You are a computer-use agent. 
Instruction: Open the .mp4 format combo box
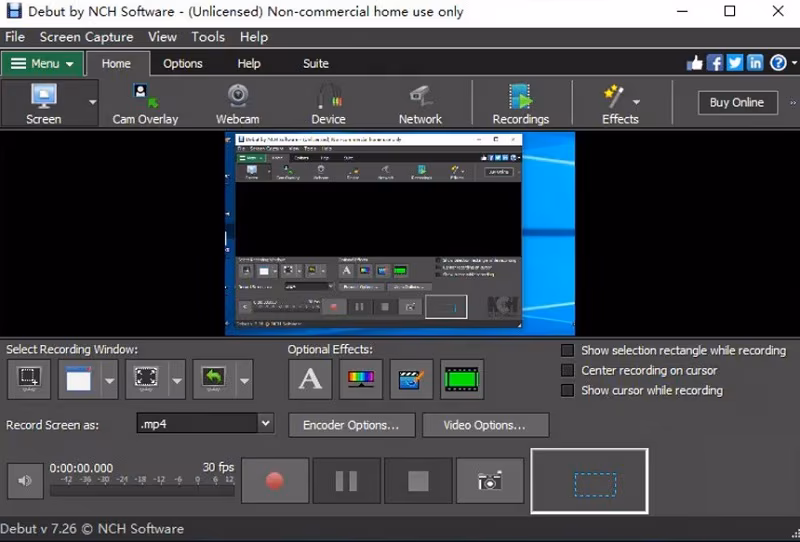pyautogui.click(x=205, y=424)
